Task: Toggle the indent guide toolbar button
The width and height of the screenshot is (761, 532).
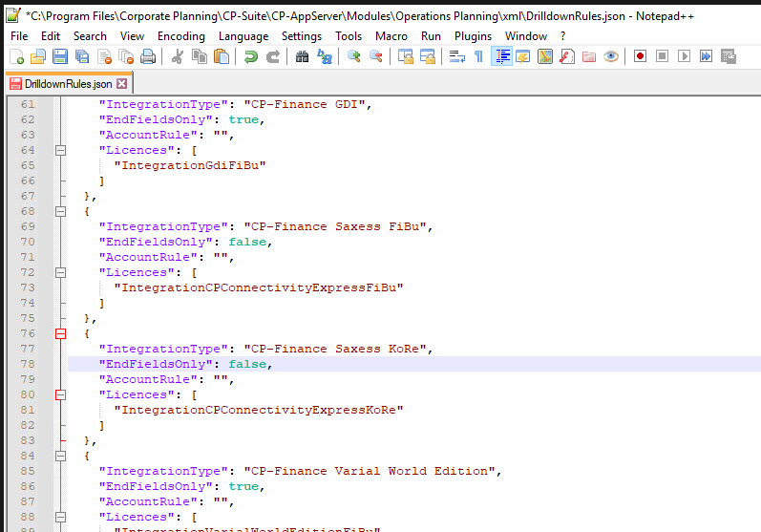Action: coord(502,57)
